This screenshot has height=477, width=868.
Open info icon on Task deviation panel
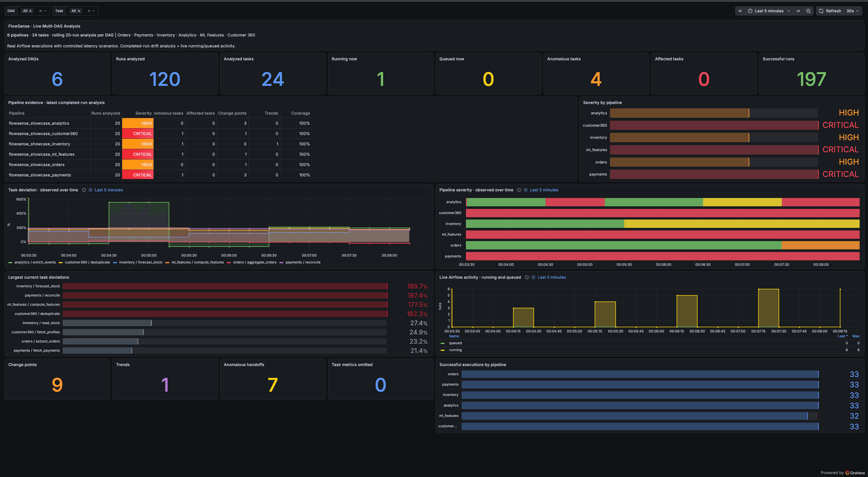[84, 190]
